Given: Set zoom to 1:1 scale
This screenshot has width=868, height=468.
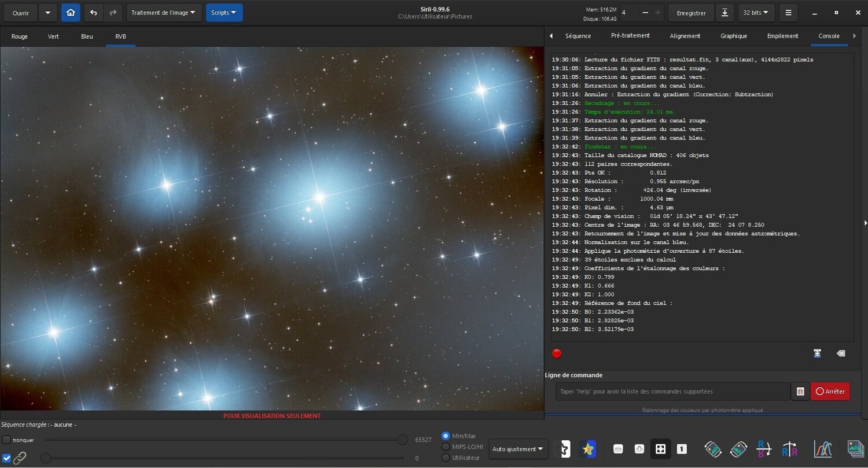Looking at the screenshot, I should 682,449.
